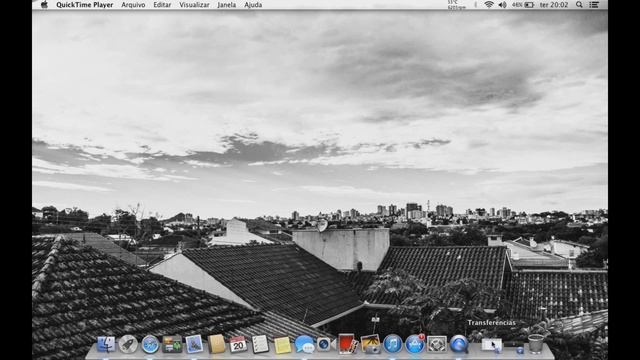Viewport: 640px width, 360px height.
Task: Open Reminders checklist icon in dock
Action: (260, 344)
